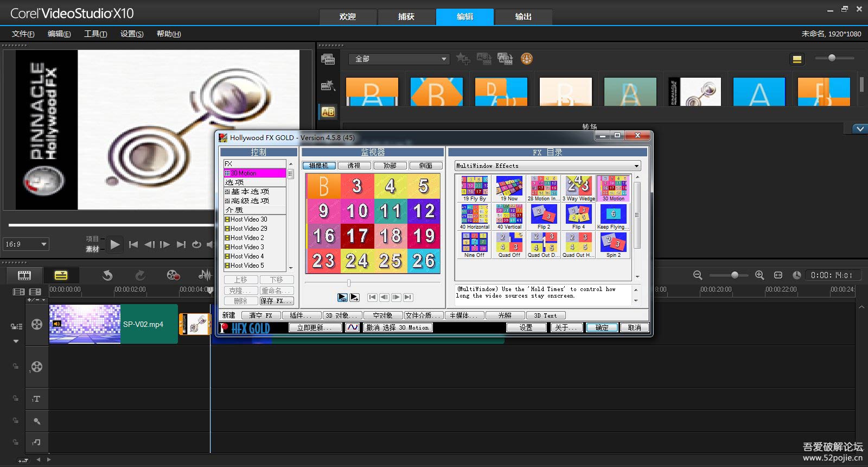
Task: Click the undo arrow in timeline toolbar
Action: (107, 275)
